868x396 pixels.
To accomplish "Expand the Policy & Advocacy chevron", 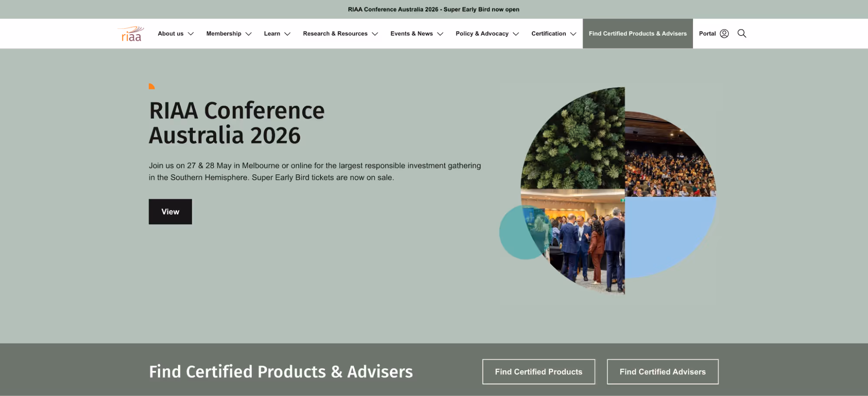I will [x=516, y=34].
